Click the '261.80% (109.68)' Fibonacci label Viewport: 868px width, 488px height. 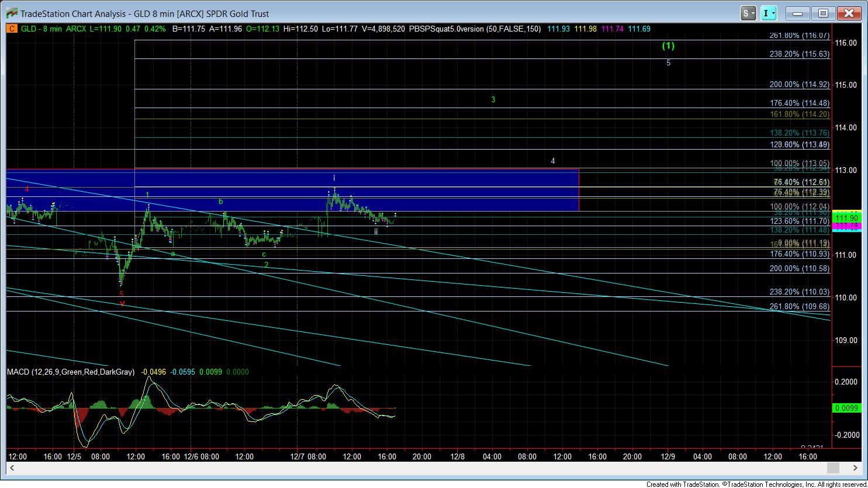[800, 307]
